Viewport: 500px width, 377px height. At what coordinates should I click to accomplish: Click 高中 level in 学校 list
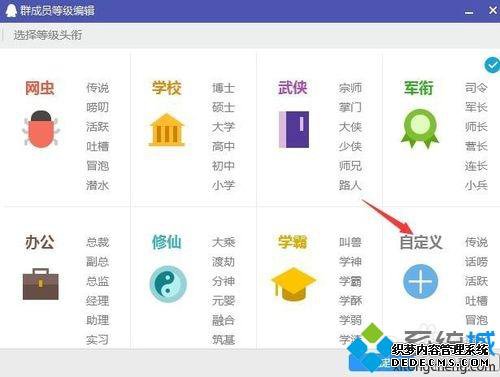pos(223,146)
